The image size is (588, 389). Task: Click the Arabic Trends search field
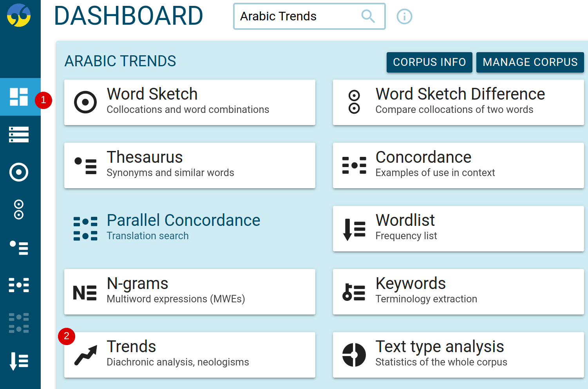(x=298, y=16)
